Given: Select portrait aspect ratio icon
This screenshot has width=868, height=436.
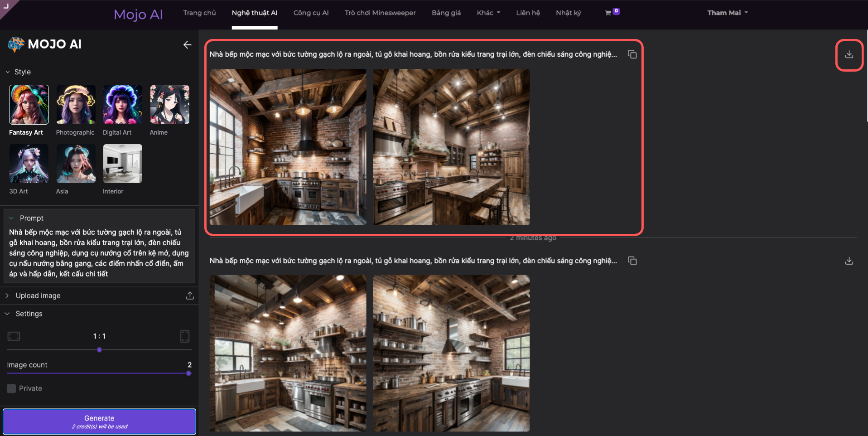Looking at the screenshot, I should pos(185,336).
